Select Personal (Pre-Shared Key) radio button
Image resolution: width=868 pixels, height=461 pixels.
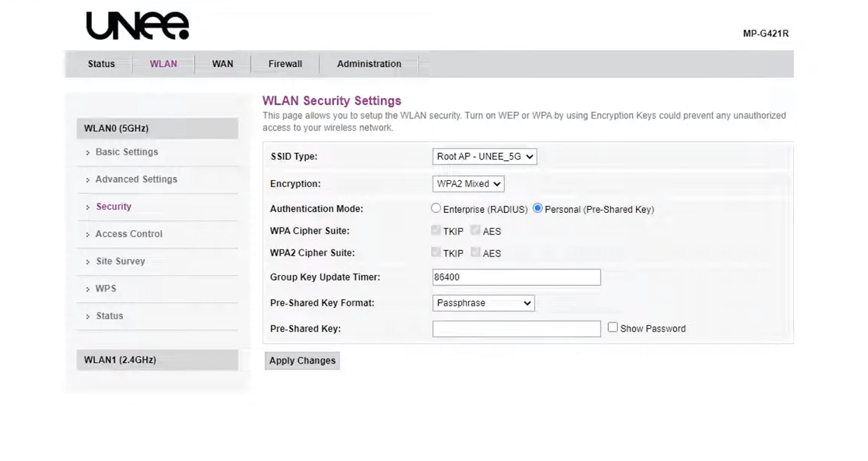[538, 208]
